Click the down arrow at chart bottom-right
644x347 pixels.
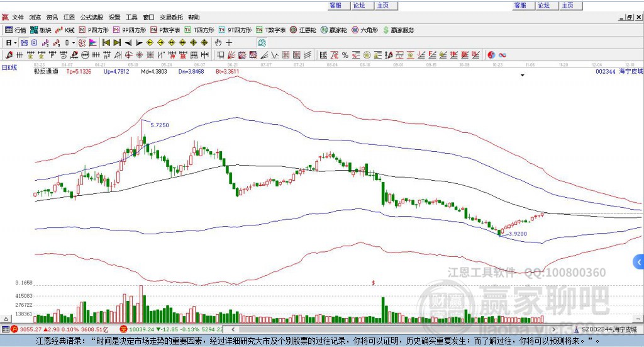[638, 319]
